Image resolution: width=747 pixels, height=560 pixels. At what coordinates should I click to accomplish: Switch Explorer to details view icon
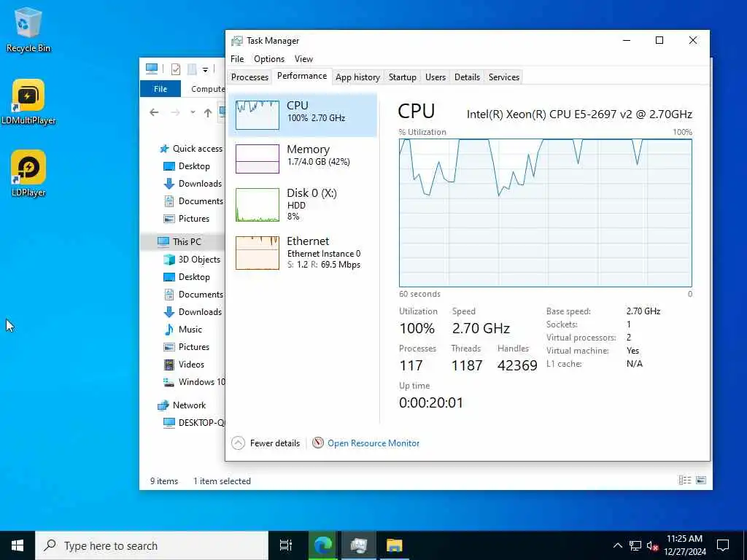684,481
